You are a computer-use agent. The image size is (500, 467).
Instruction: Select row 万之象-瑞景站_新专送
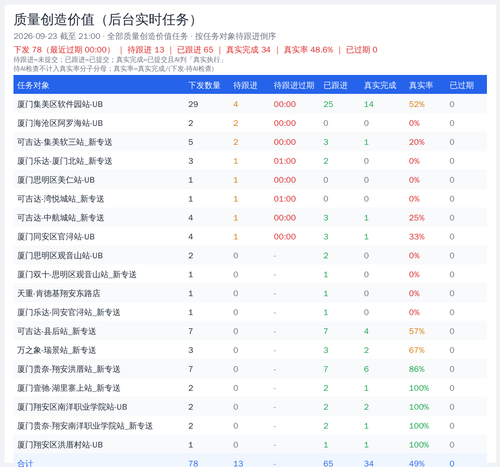tap(250, 350)
